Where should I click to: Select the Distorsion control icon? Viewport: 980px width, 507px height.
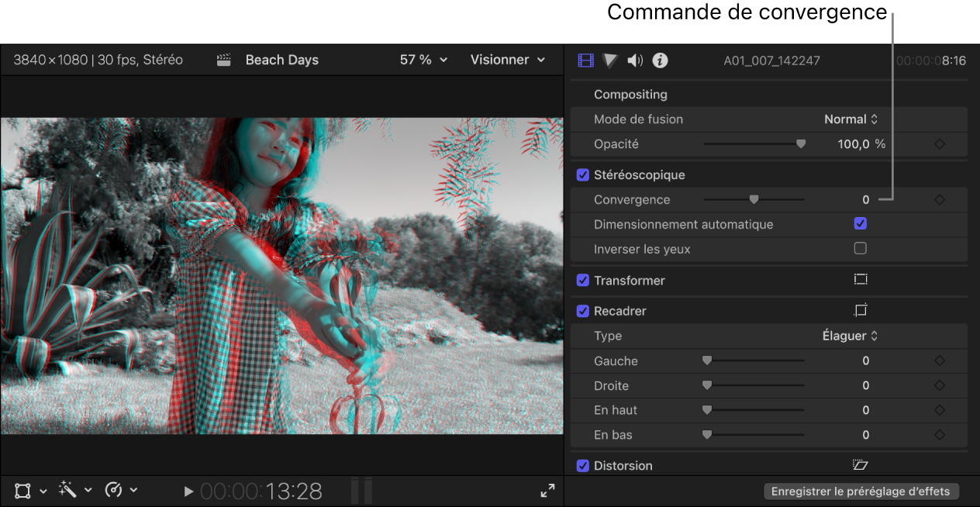pyautogui.click(x=861, y=465)
